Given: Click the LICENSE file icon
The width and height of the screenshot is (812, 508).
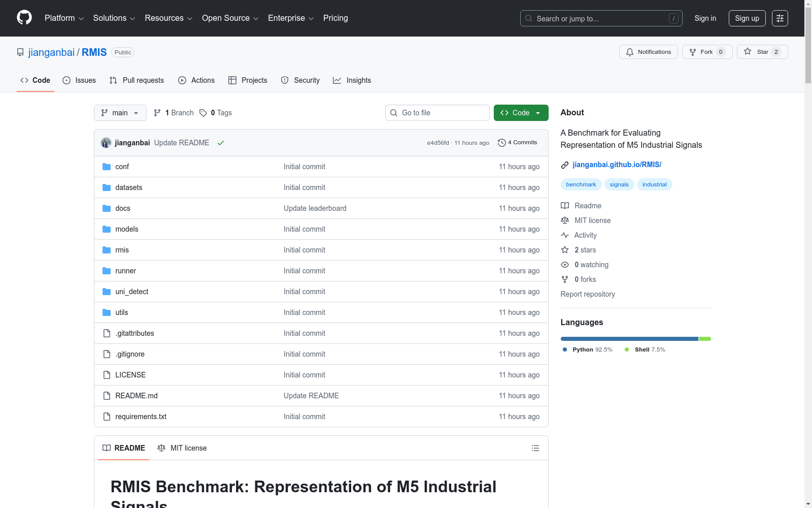Looking at the screenshot, I should pyautogui.click(x=107, y=375).
